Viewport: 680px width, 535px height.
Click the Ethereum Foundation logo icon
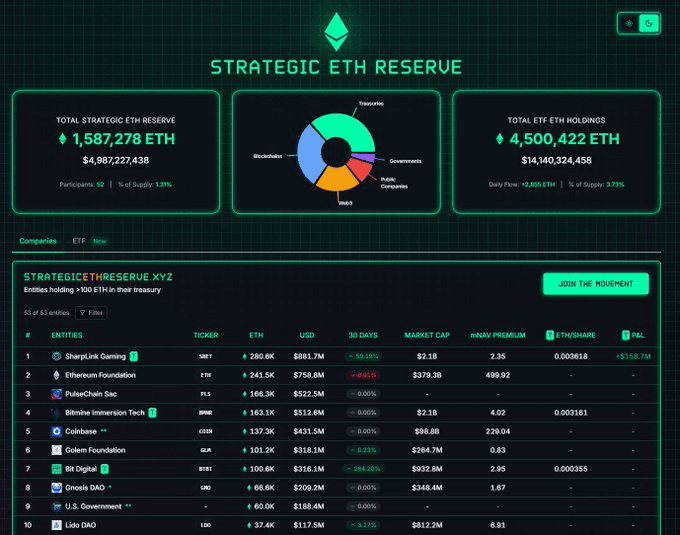pyautogui.click(x=56, y=375)
